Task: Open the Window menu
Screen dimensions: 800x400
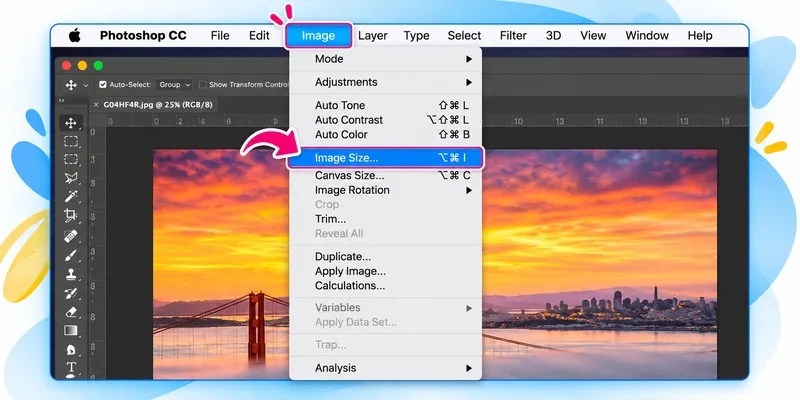Action: point(647,36)
